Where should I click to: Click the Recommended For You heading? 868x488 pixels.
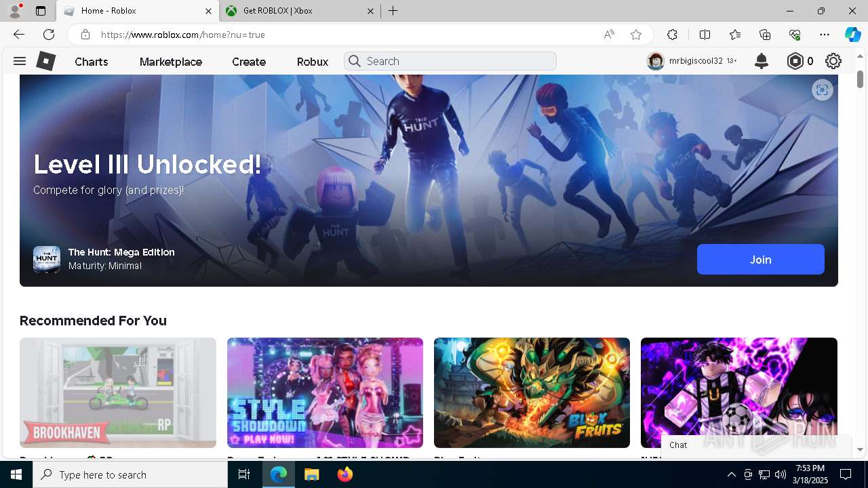pyautogui.click(x=93, y=321)
